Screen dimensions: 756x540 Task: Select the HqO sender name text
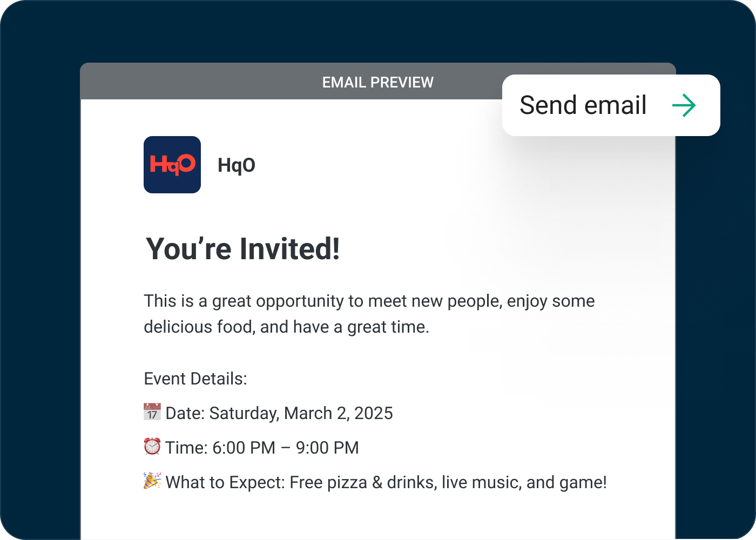237,165
